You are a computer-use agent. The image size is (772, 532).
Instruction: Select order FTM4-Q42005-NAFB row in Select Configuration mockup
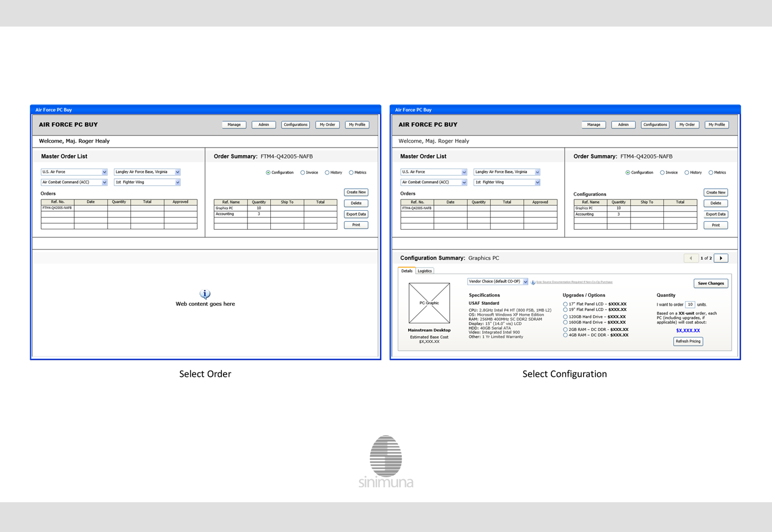tap(479, 208)
